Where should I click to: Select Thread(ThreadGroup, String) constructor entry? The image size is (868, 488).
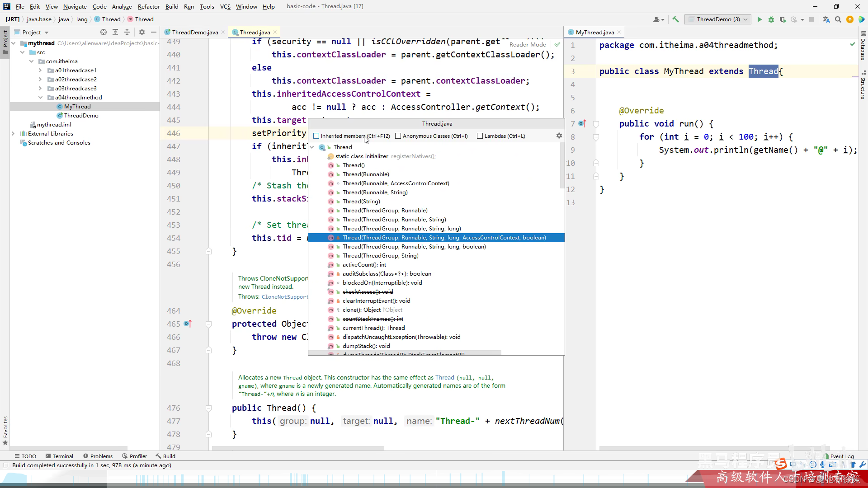point(380,256)
